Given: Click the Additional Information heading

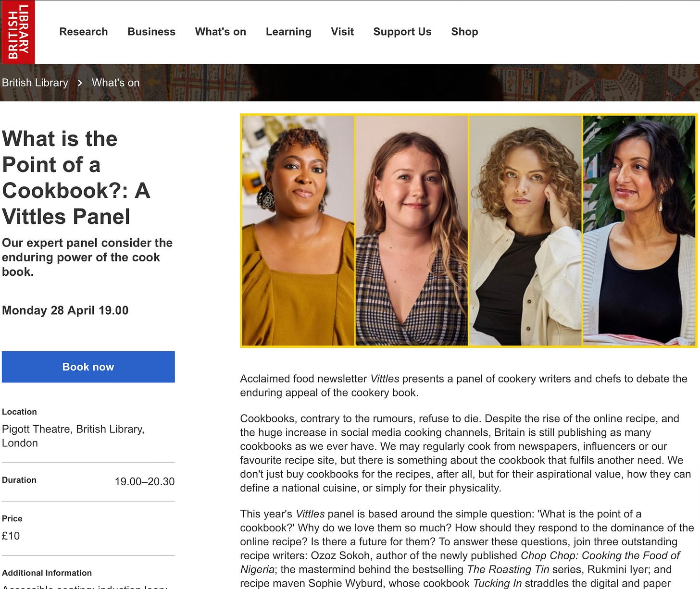Looking at the screenshot, I should pos(47,573).
